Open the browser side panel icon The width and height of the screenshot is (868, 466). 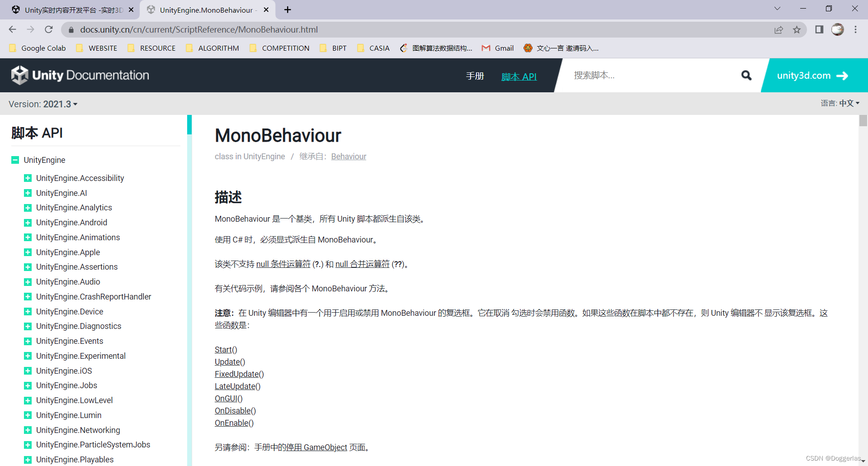click(819, 29)
